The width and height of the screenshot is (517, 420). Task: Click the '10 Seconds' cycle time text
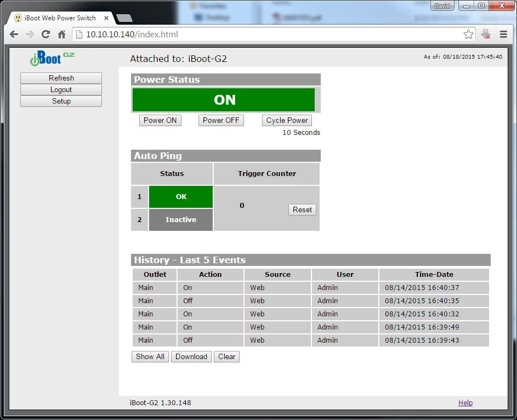tap(302, 133)
